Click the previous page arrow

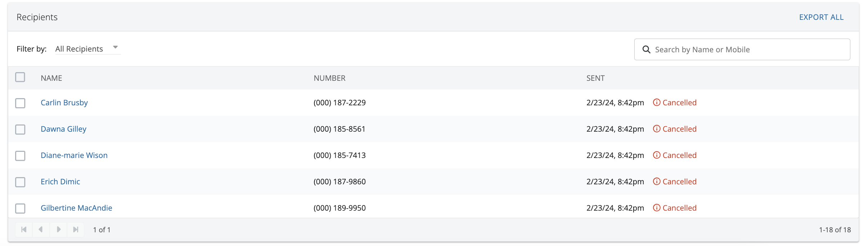tap(41, 229)
